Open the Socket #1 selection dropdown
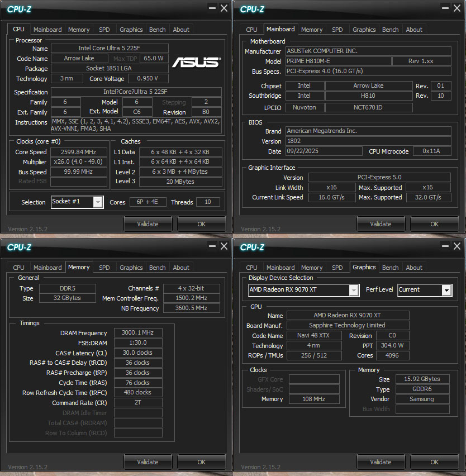The height and width of the screenshot is (476, 466). click(98, 202)
